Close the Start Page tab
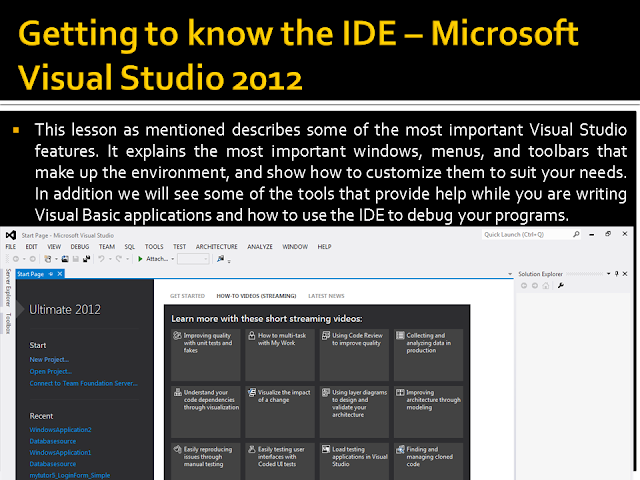 pos(60,274)
